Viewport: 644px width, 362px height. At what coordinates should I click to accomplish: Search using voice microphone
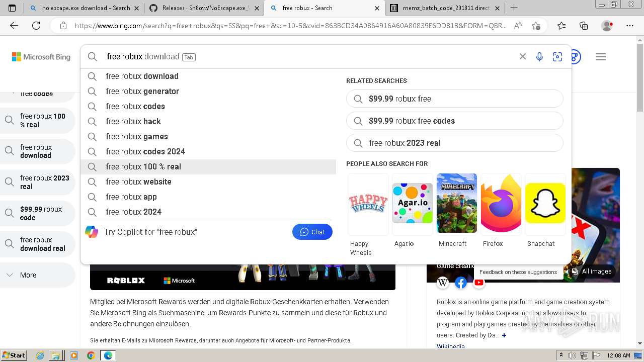539,57
